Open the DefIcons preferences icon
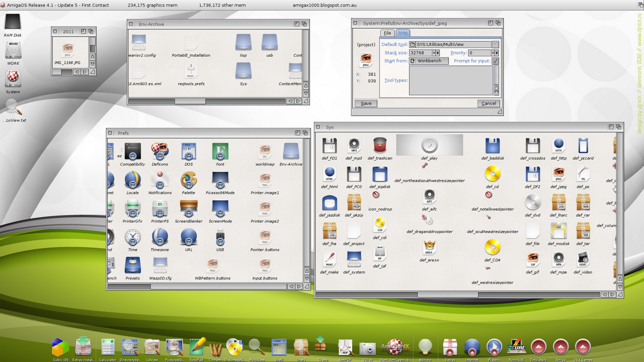This screenshot has width=644, height=362. pyautogui.click(x=160, y=152)
